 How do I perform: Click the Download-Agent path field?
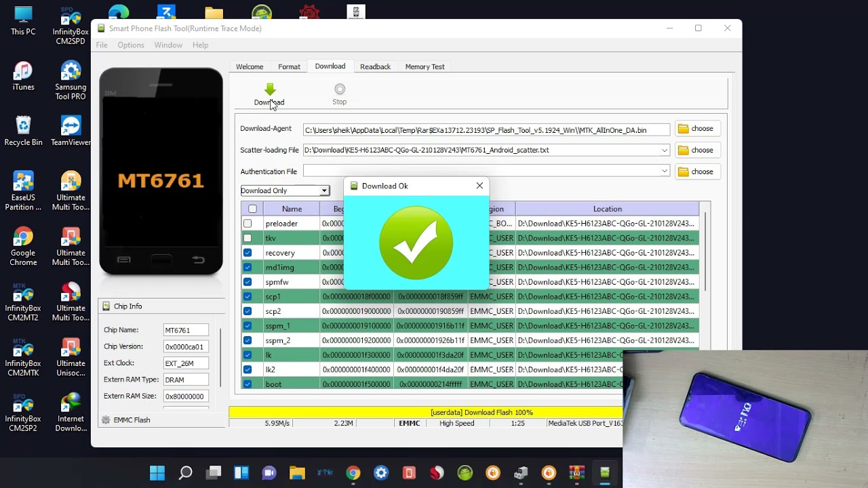486,129
